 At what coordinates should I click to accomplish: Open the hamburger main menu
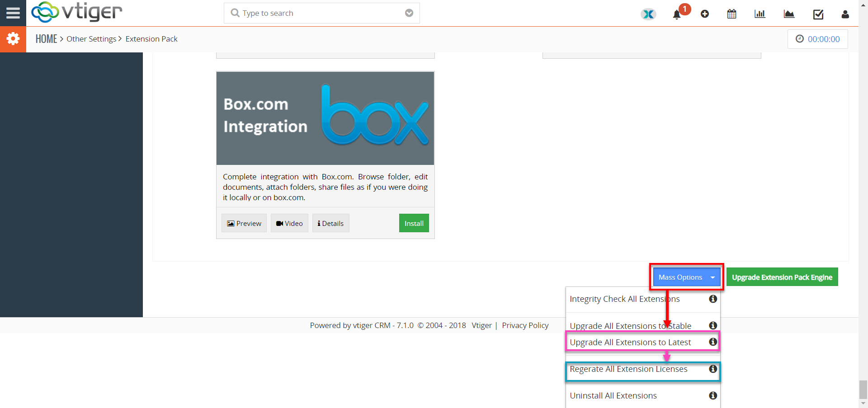click(13, 13)
